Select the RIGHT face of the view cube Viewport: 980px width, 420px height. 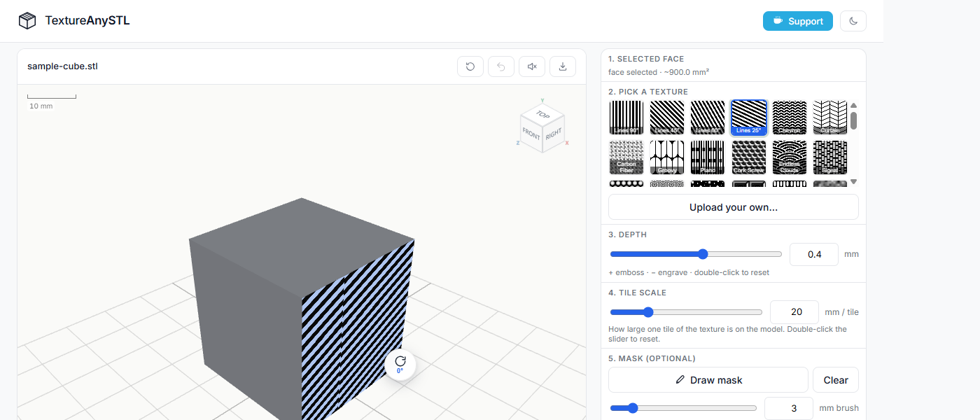(x=553, y=134)
